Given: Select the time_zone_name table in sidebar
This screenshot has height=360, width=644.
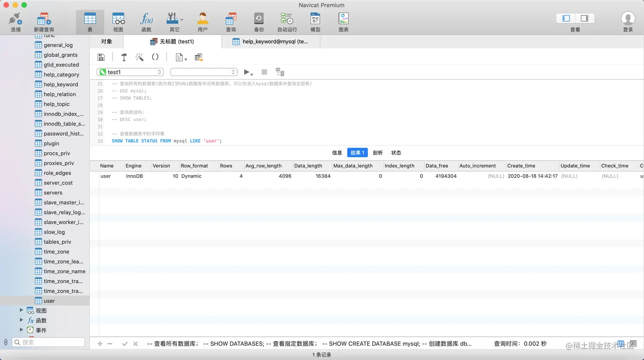Looking at the screenshot, I should 64,271.
